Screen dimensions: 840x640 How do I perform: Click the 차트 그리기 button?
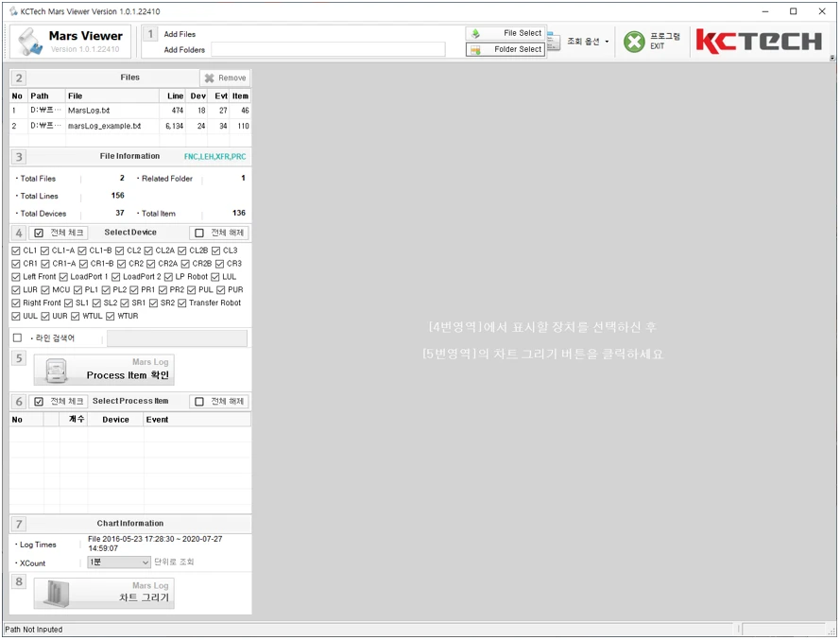point(104,594)
